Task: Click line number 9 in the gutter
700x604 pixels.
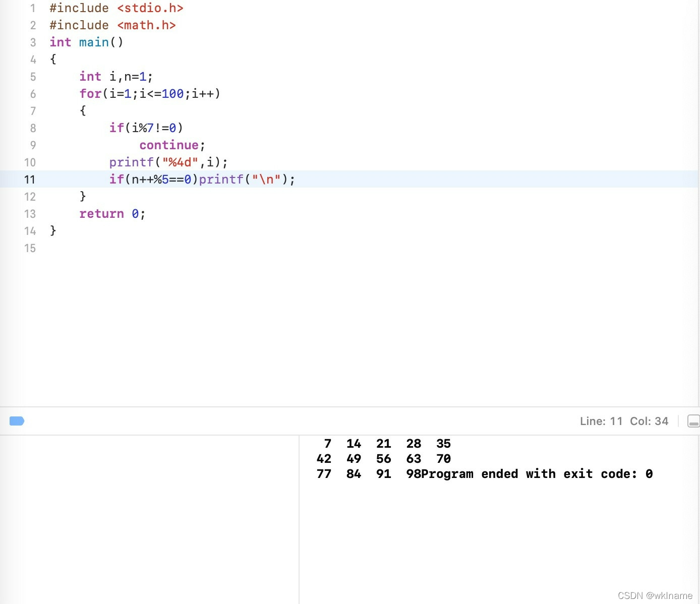Action: 33,145
